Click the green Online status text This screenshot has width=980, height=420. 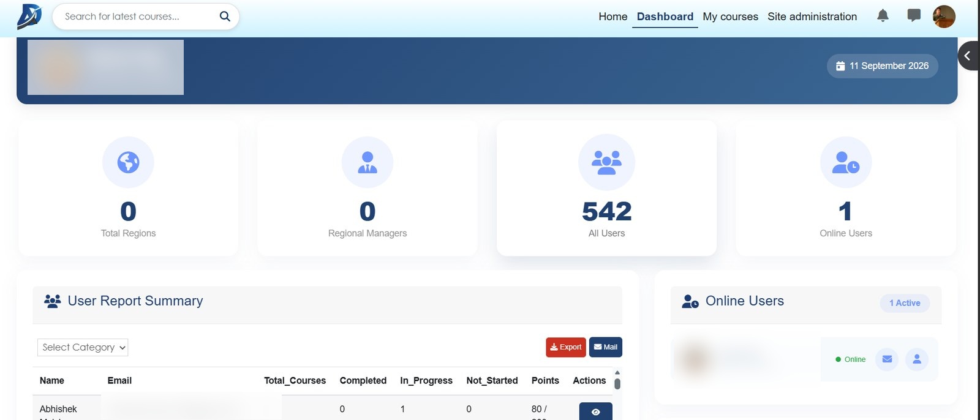point(854,359)
